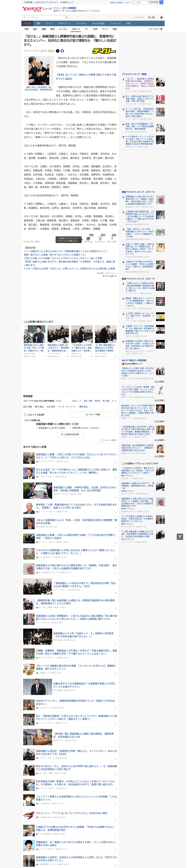Click the Daily (デイリー) publisher logo
The width and height of the screenshot is (186, 868).
click(x=104, y=51)
